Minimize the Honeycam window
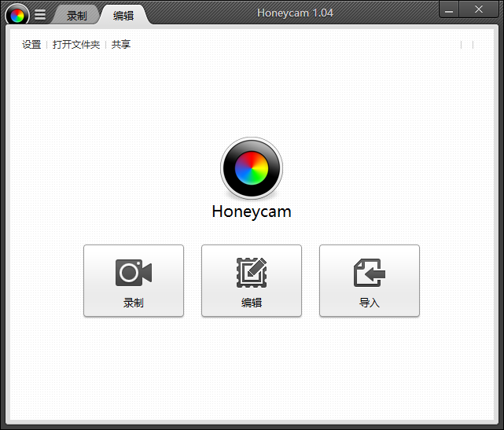Viewport: 504px width, 430px height. [449, 10]
